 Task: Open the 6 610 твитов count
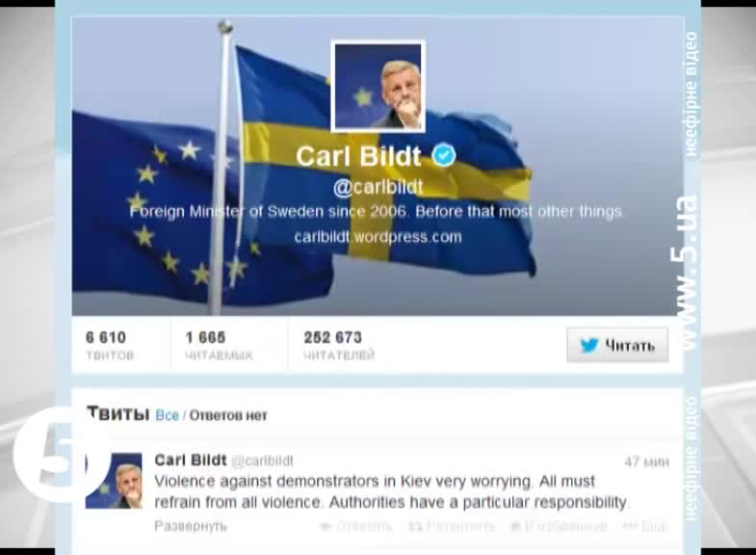point(110,345)
